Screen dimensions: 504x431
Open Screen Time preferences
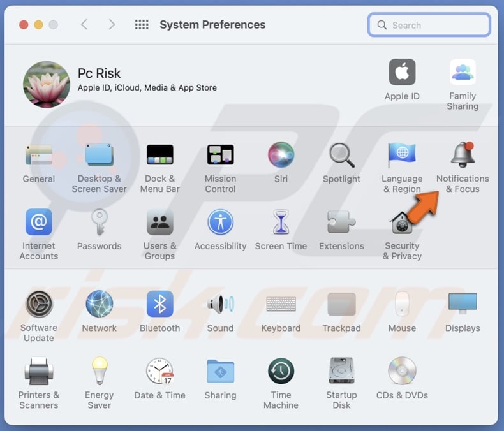281,223
